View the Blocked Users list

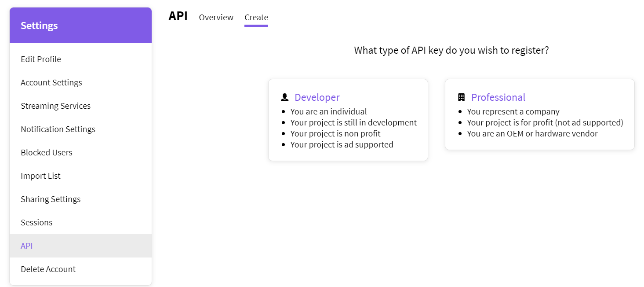(x=47, y=152)
